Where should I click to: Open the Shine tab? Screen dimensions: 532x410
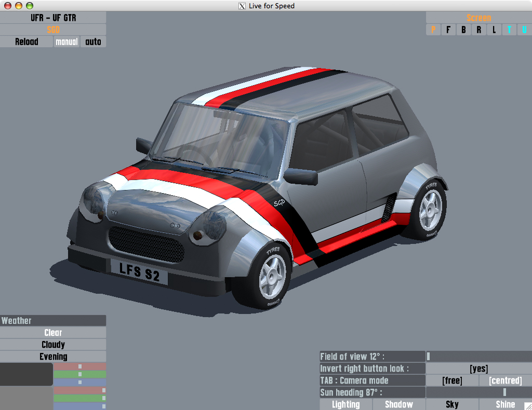pos(506,404)
